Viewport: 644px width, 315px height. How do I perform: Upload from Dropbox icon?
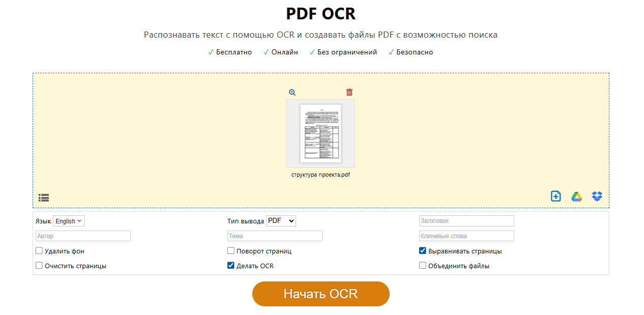(x=597, y=196)
